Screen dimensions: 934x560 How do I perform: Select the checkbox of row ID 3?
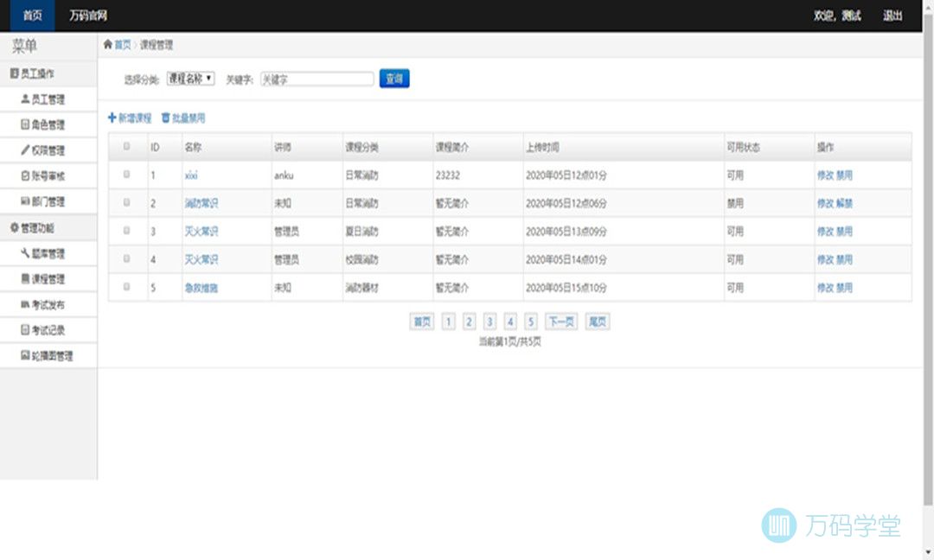126,230
